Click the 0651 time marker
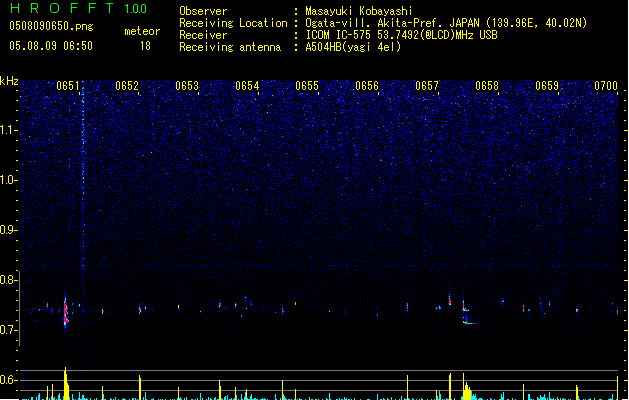629x400 pixels. click(x=67, y=86)
